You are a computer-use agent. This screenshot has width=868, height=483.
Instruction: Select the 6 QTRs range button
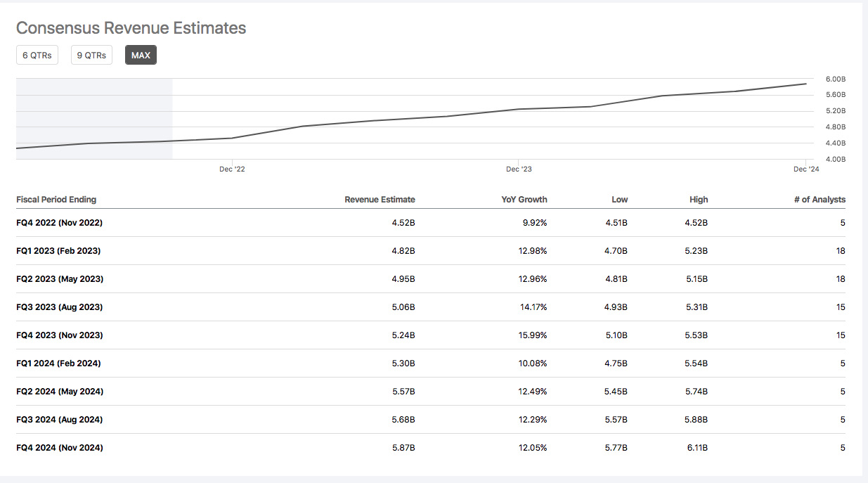coord(37,55)
